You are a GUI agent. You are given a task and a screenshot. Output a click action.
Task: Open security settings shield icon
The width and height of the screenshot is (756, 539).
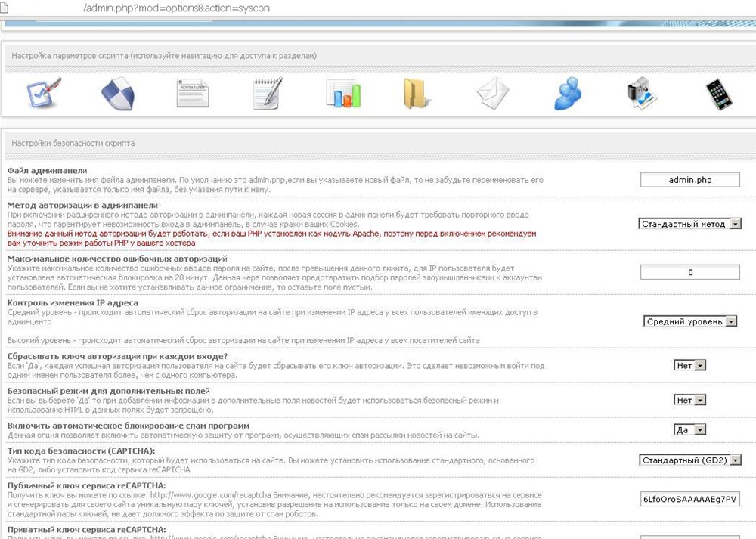click(118, 94)
